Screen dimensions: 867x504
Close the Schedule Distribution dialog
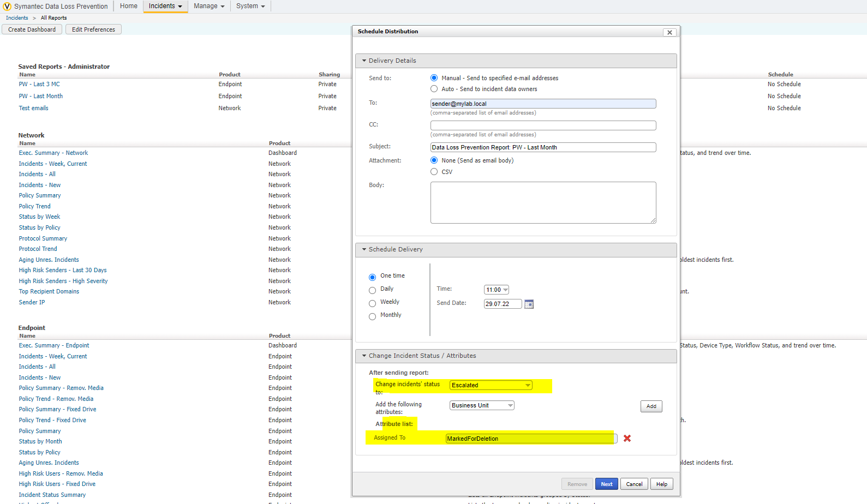pyautogui.click(x=669, y=33)
